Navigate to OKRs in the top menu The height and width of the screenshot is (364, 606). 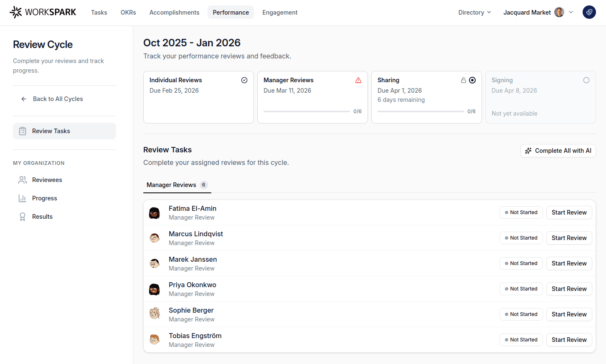(x=128, y=12)
